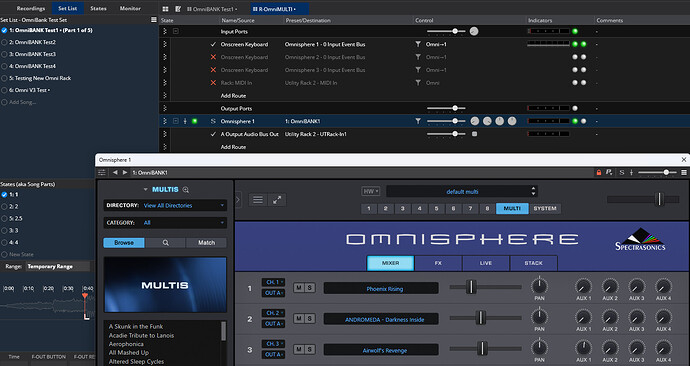Select state 2: 2 radio button
This screenshot has height=366, width=690.
pyautogui.click(x=4, y=206)
